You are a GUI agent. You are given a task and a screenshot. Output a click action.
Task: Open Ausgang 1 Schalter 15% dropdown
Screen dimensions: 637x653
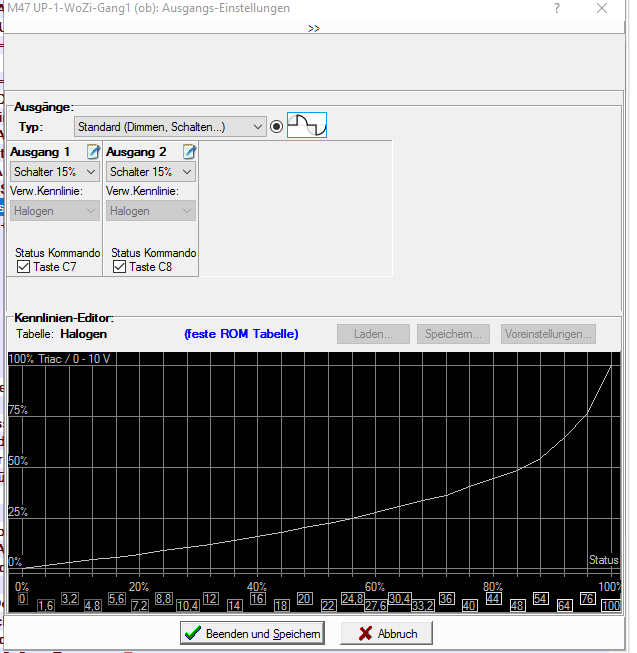55,172
